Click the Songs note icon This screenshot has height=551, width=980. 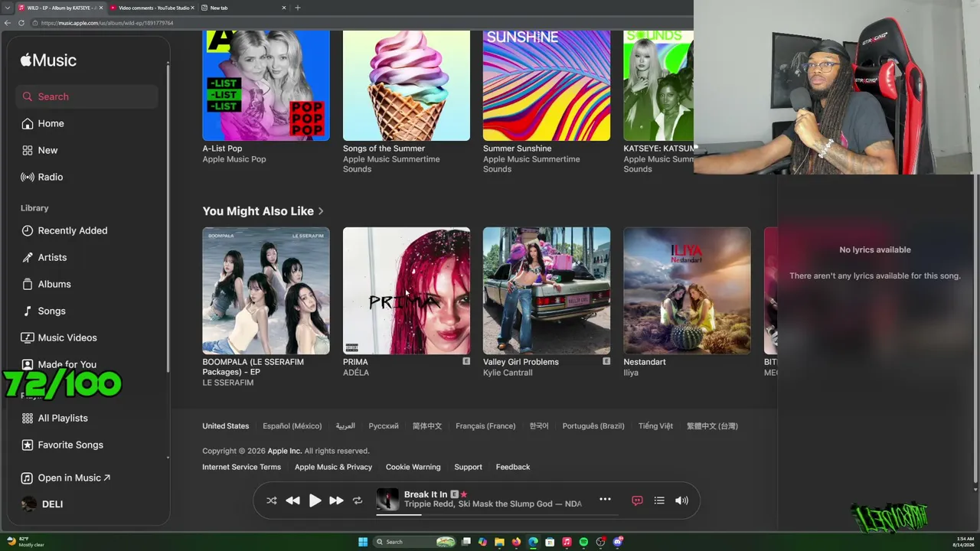(28, 311)
